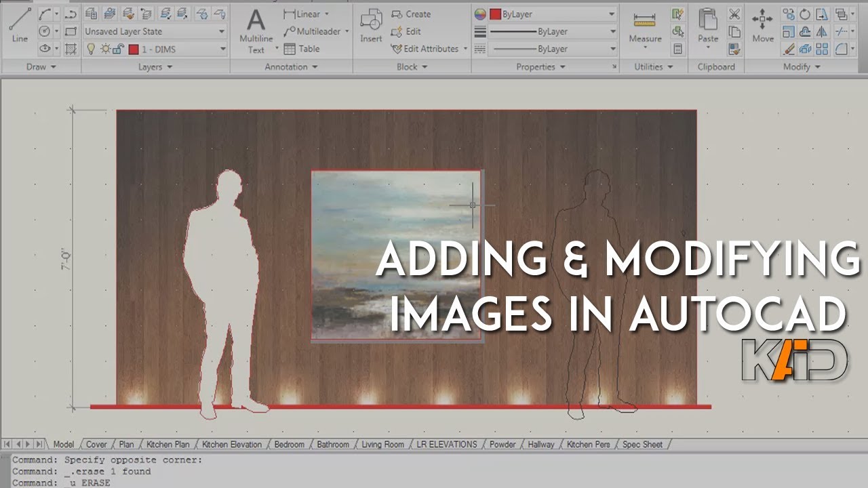Expand the Layers panel

click(x=155, y=66)
